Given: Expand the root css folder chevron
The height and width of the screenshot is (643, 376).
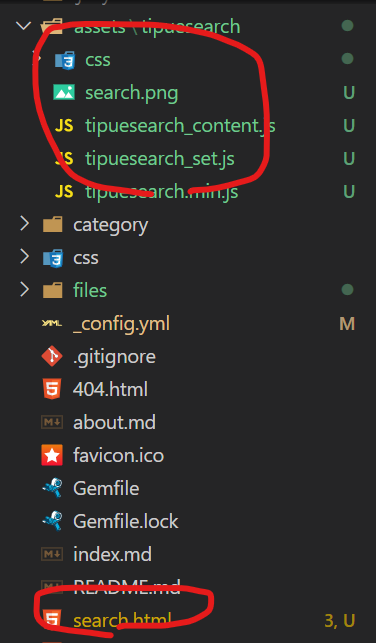Looking at the screenshot, I should (x=24, y=257).
